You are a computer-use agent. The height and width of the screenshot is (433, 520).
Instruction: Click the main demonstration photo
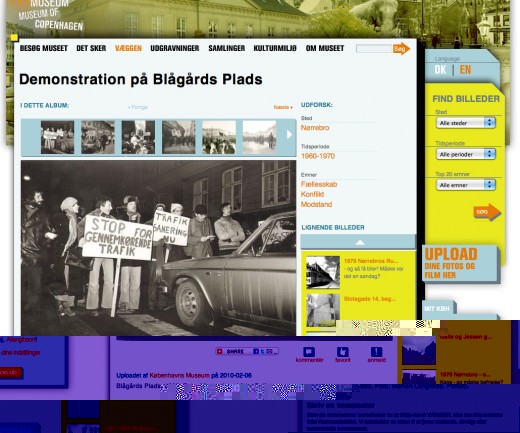point(158,248)
